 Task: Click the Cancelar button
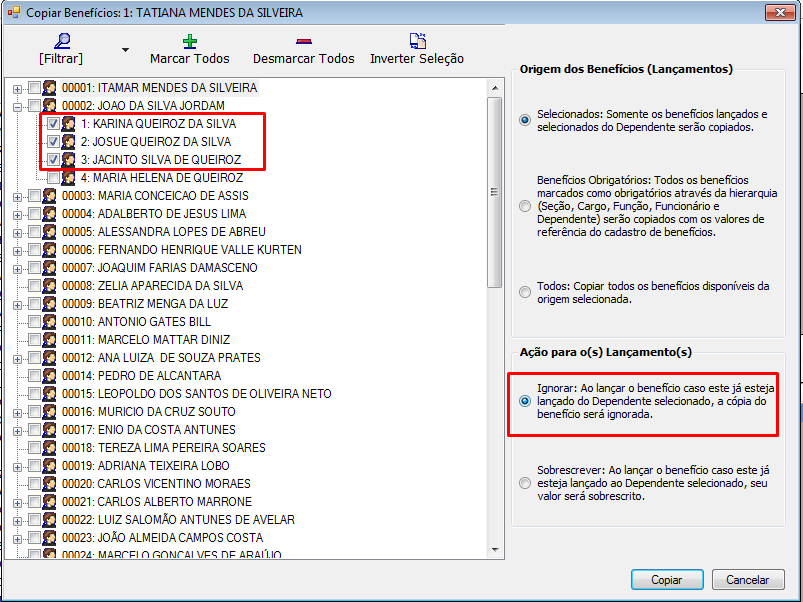(748, 580)
